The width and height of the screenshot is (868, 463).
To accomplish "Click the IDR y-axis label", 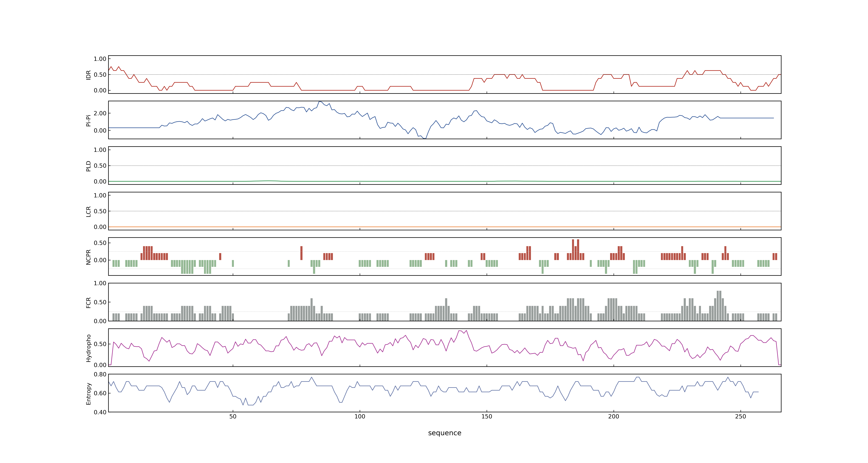I will point(88,75).
